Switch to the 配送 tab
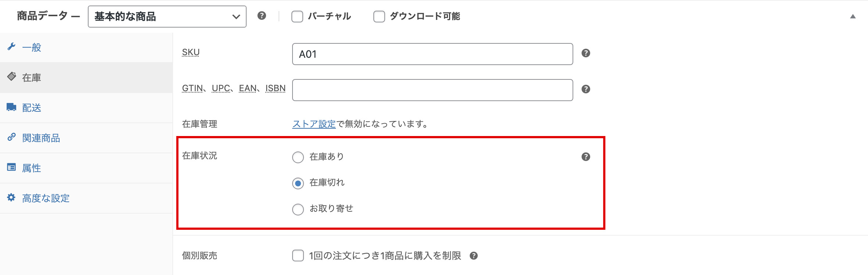Image resolution: width=868 pixels, height=275 pixels. click(x=32, y=108)
